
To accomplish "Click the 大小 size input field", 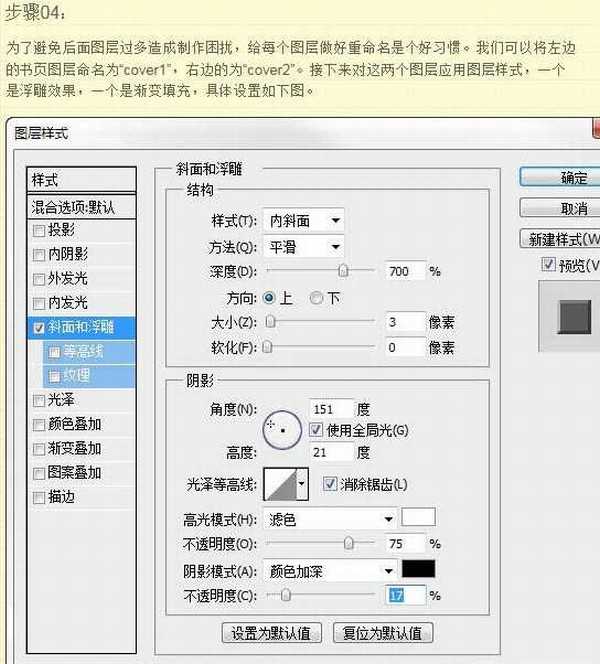I will click(404, 322).
